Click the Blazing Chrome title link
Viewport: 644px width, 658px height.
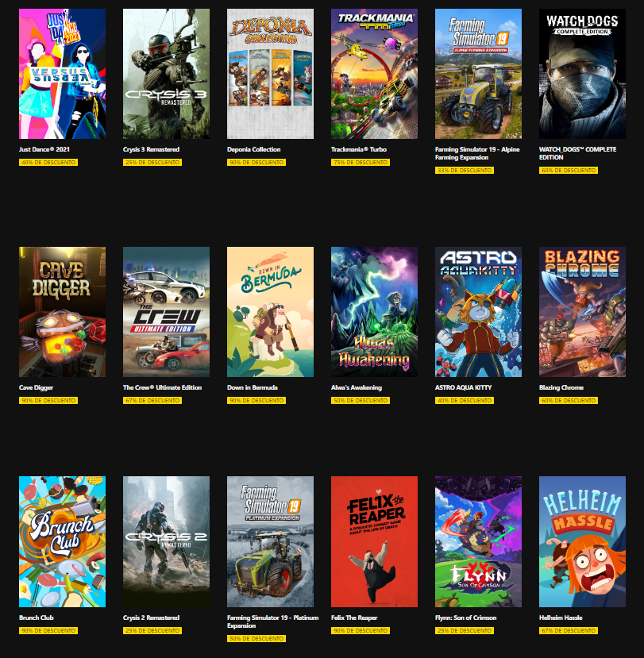pyautogui.click(x=561, y=387)
